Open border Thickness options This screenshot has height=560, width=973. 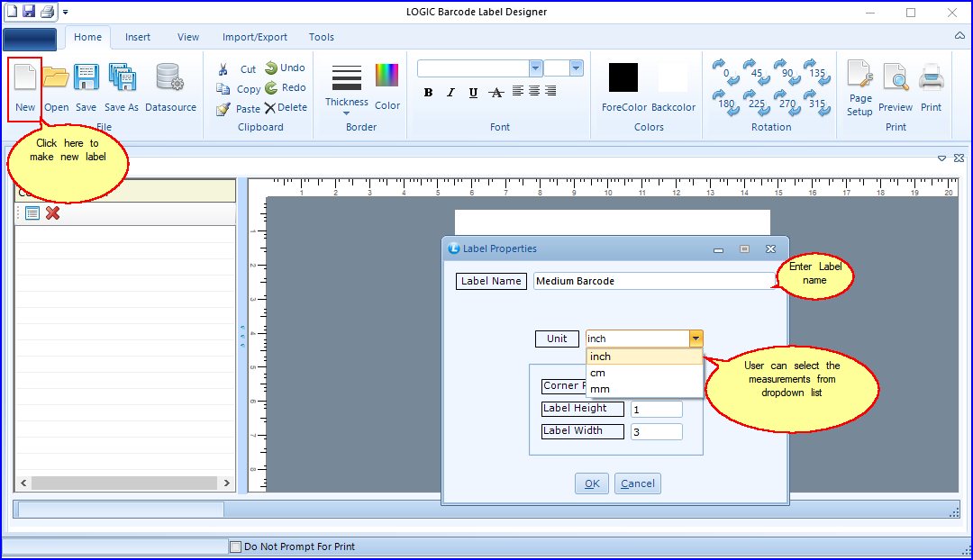point(346,89)
